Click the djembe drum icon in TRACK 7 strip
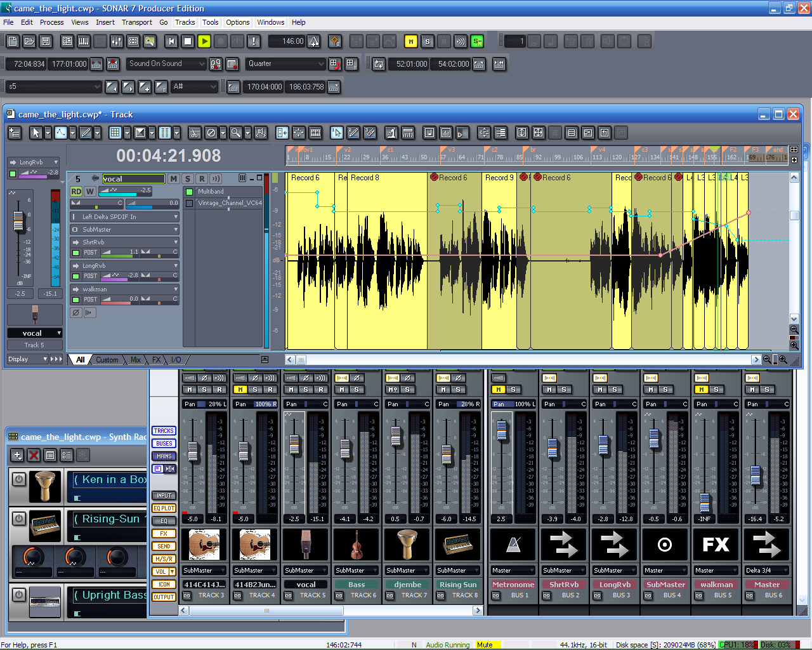This screenshot has width=812, height=650. [x=407, y=545]
